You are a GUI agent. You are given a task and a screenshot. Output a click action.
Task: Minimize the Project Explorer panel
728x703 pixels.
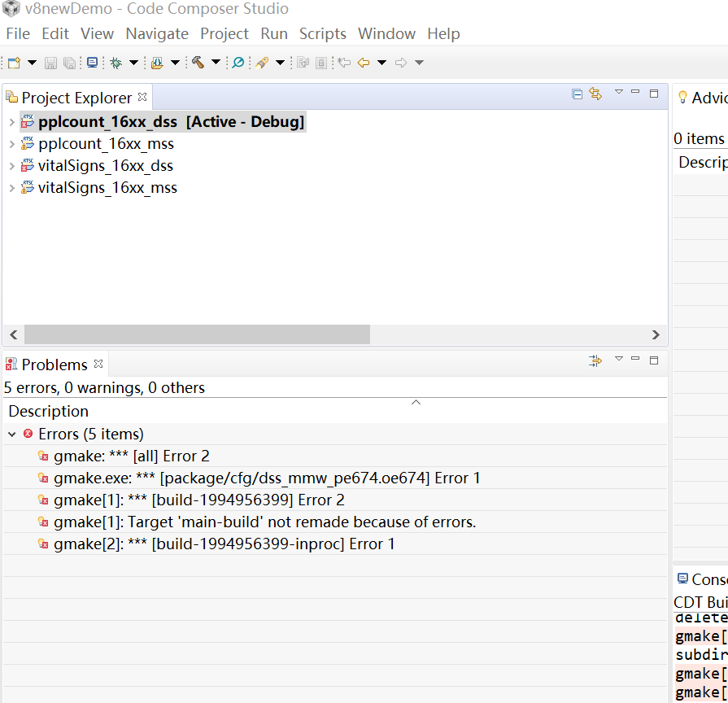635,91
